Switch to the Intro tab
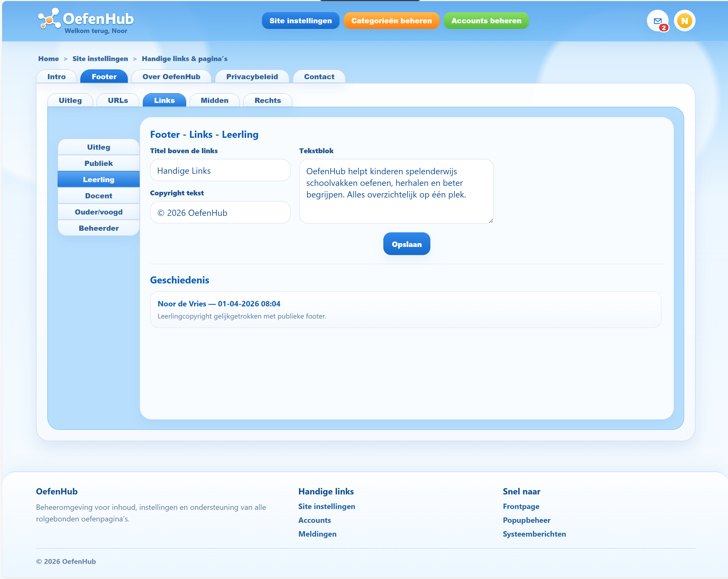 56,76
